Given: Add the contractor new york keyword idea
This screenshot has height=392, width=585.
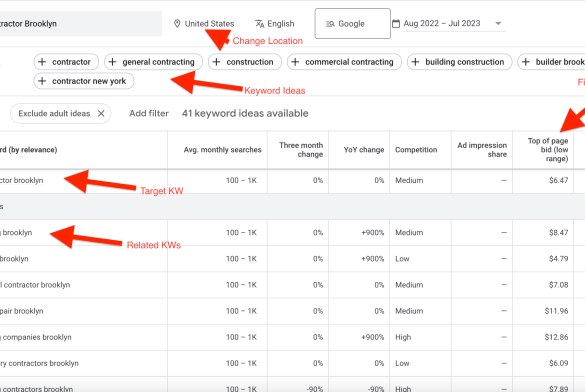Looking at the screenshot, I should pyautogui.click(x=84, y=81).
